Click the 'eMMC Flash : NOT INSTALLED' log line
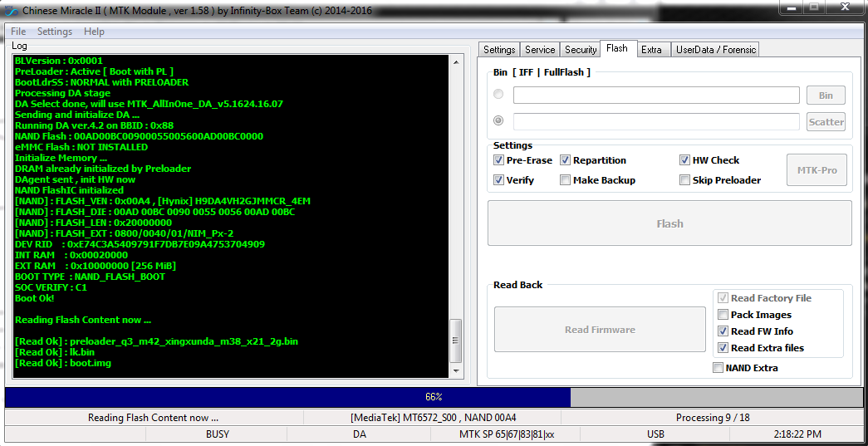Viewport: 868px width, 446px height. [x=81, y=147]
